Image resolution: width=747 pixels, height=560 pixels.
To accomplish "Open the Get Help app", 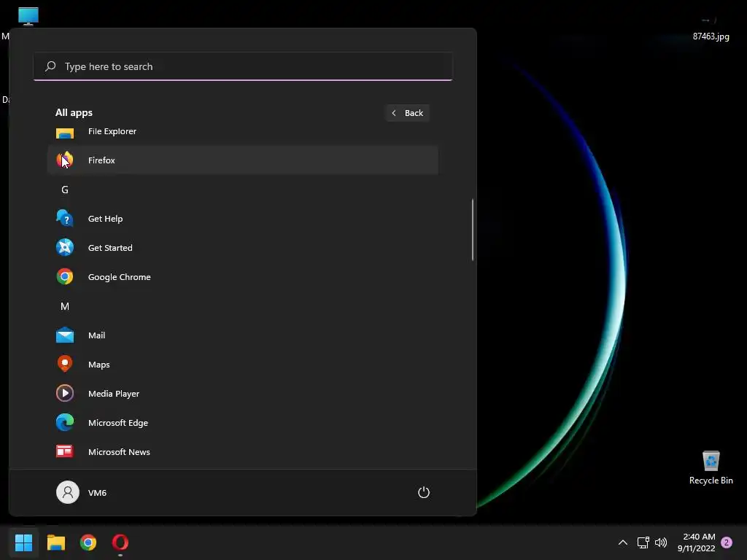I will [x=242, y=219].
